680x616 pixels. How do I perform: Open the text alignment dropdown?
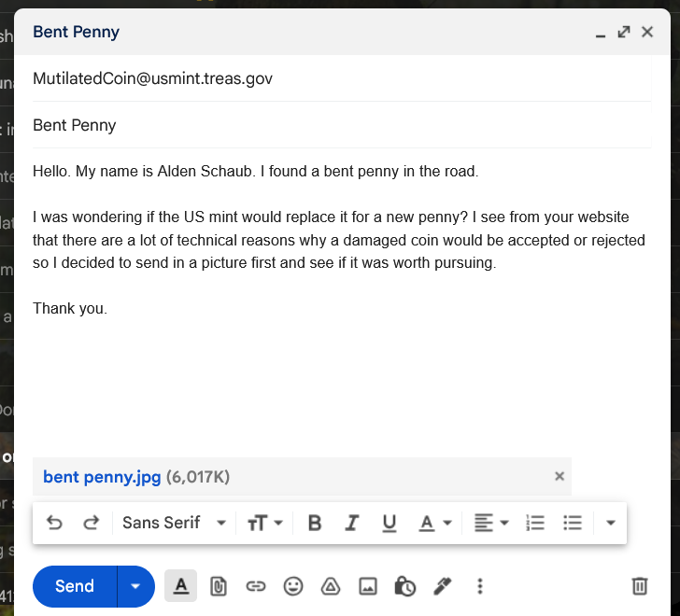(491, 523)
